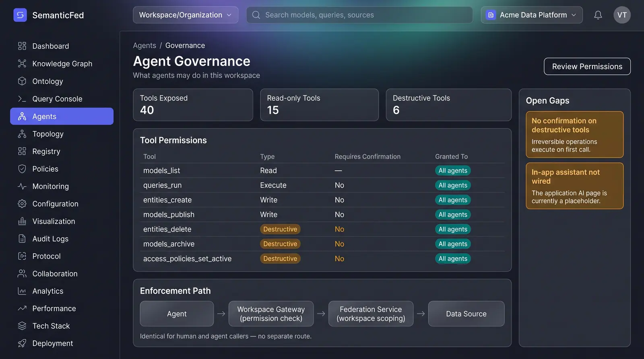This screenshot has width=644, height=359.
Task: Click the Analytics chart icon
Action: click(x=22, y=291)
